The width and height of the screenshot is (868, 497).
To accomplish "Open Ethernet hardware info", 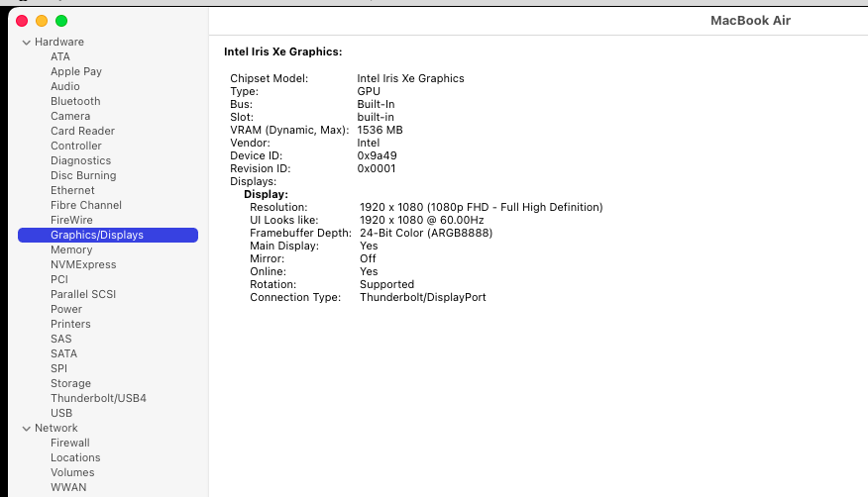I will (72, 190).
